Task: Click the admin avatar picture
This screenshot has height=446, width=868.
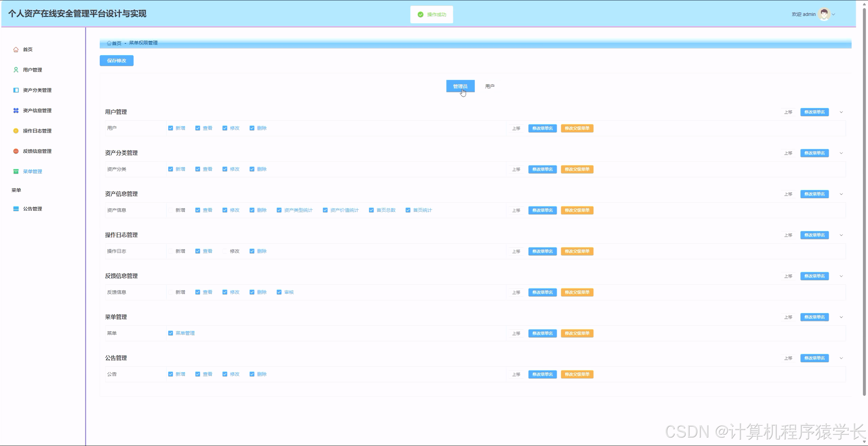Action: [824, 14]
